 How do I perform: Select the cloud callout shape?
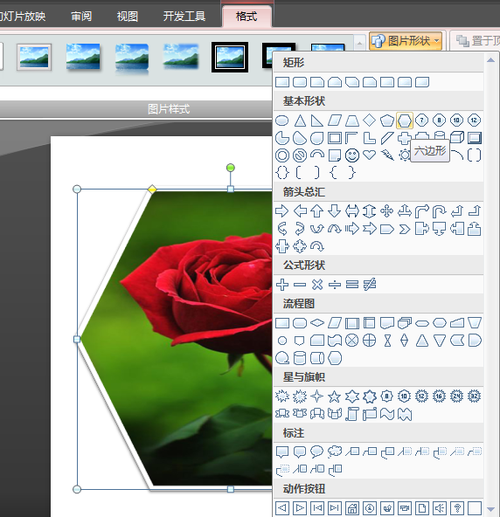pos(334,452)
